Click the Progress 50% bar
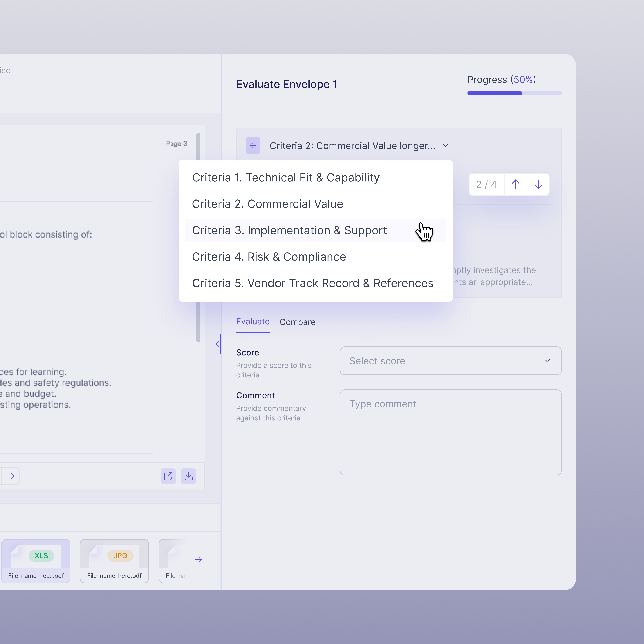 click(x=514, y=93)
